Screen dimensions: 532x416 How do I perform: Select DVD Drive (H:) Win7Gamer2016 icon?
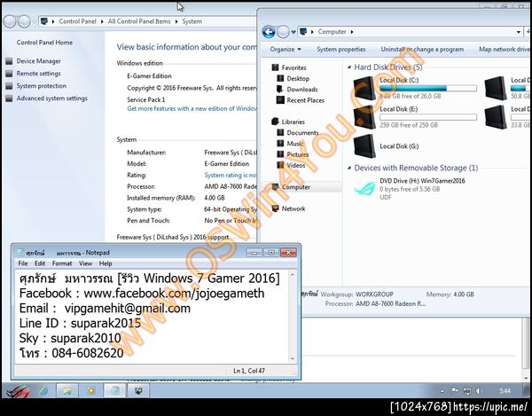[x=365, y=189]
